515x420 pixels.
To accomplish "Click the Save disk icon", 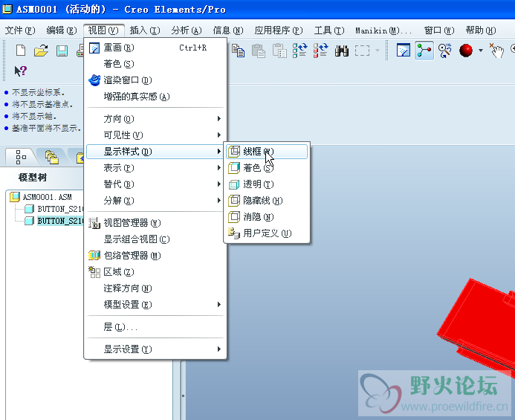I will pos(62,51).
